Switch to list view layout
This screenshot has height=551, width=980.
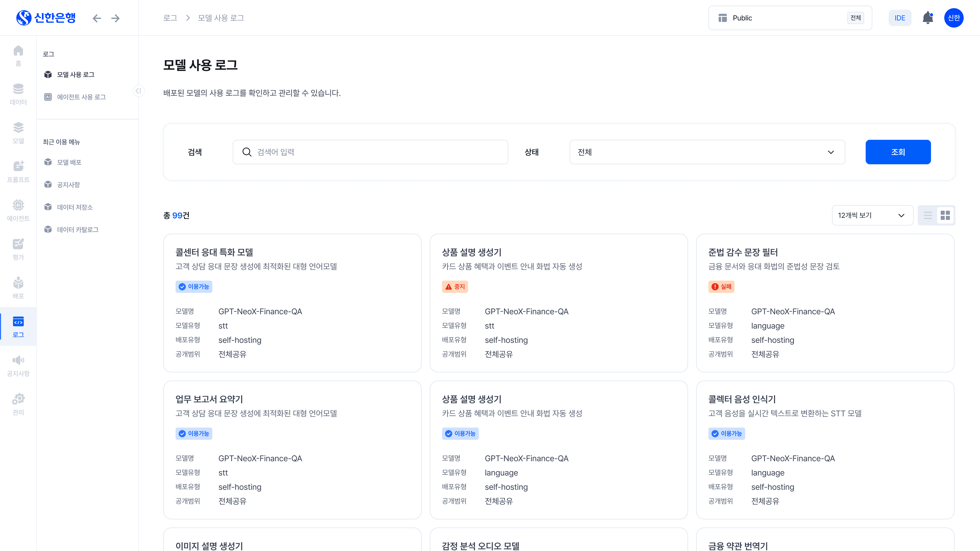[x=928, y=215]
